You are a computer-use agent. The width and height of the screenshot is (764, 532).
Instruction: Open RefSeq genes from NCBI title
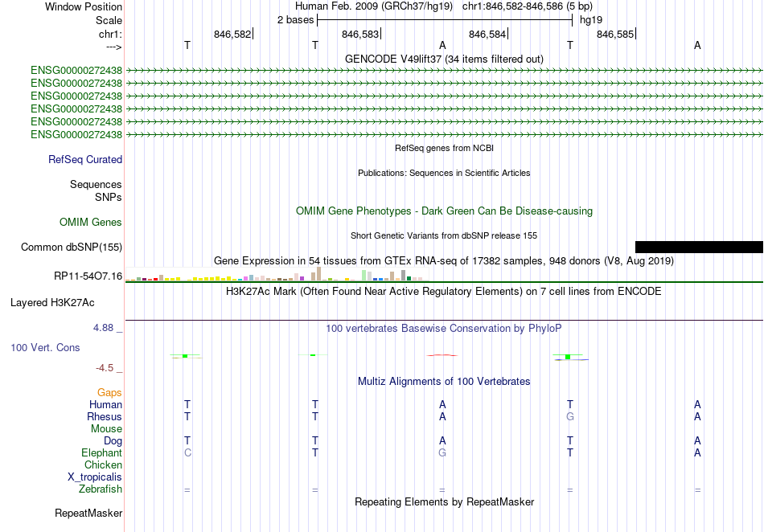click(444, 148)
